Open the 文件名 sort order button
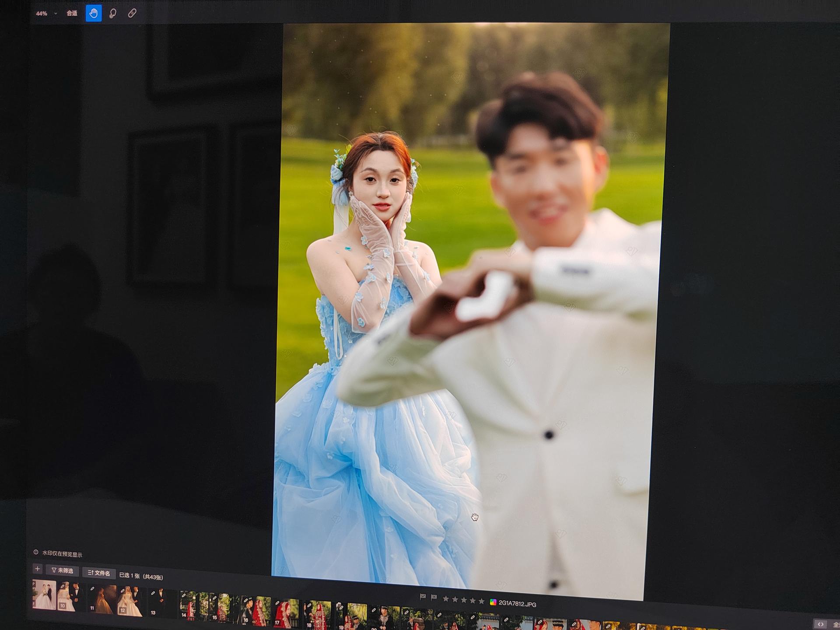 [x=99, y=573]
